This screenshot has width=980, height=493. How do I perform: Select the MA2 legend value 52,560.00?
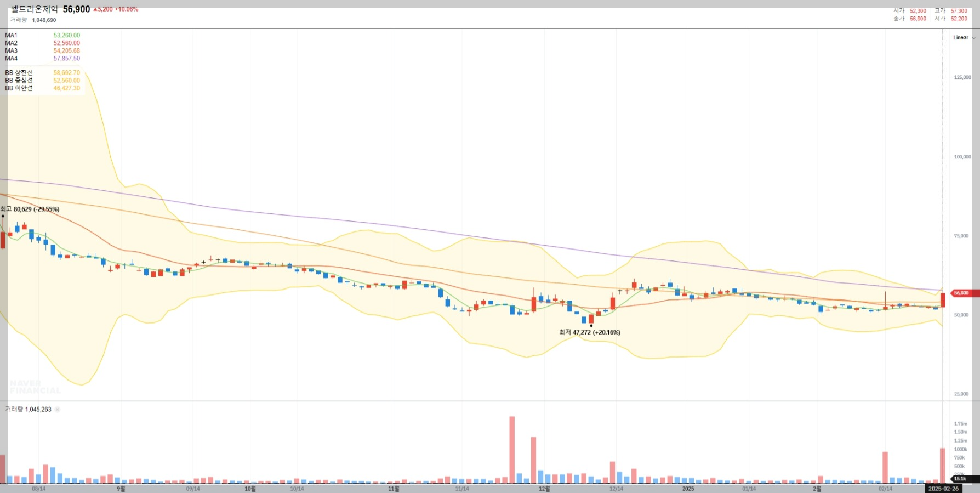(67, 43)
